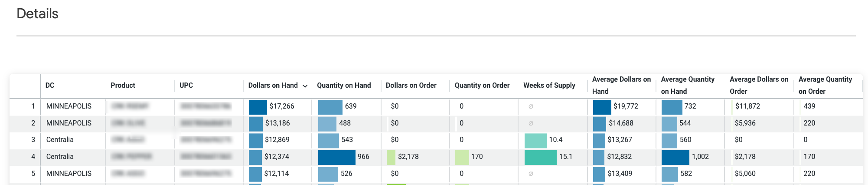
Task: Click the 488 Quantity on Hand value
Action: point(345,123)
